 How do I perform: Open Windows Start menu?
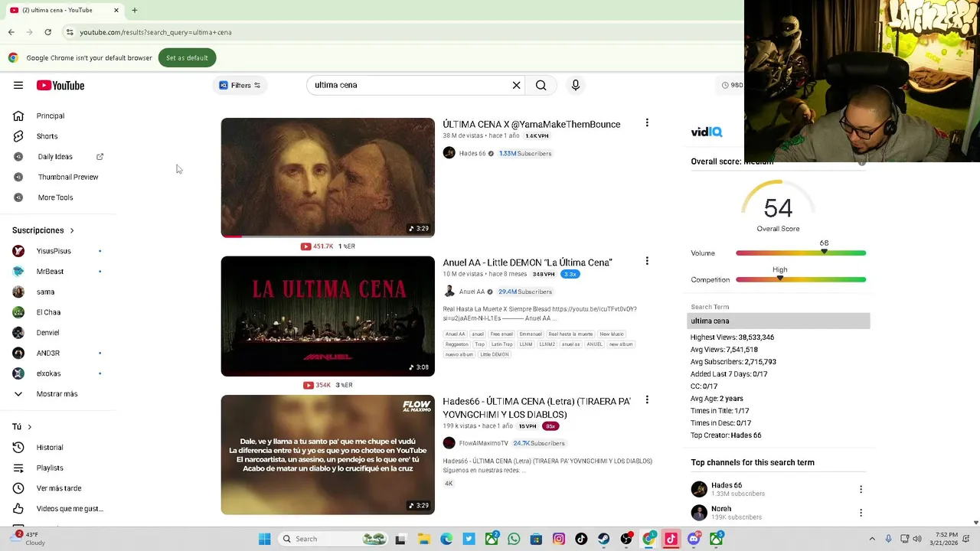(264, 539)
